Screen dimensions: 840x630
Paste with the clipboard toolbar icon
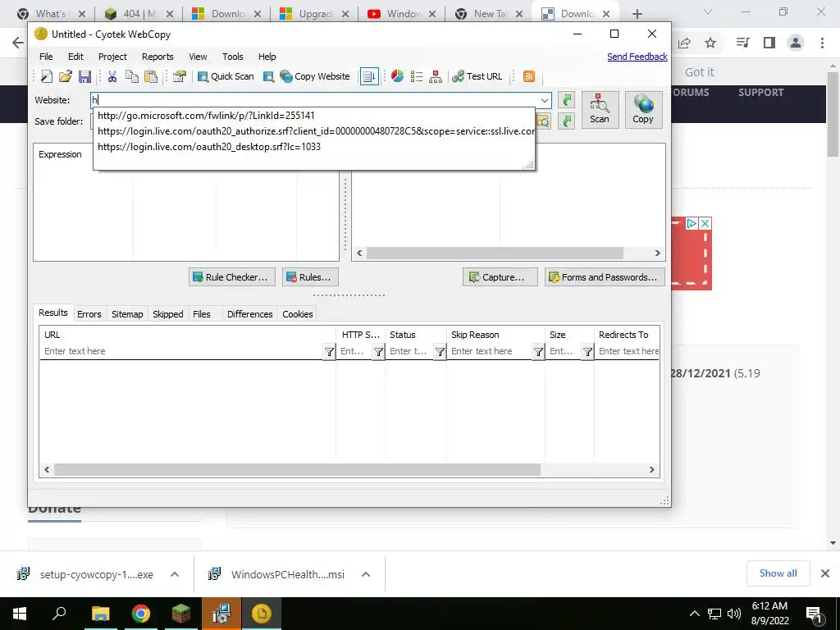coord(151,76)
